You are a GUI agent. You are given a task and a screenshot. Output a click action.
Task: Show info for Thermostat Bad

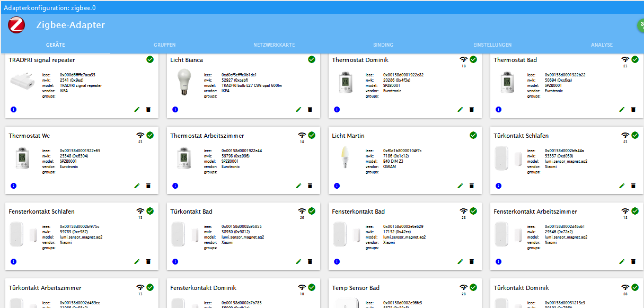pyautogui.click(x=499, y=110)
